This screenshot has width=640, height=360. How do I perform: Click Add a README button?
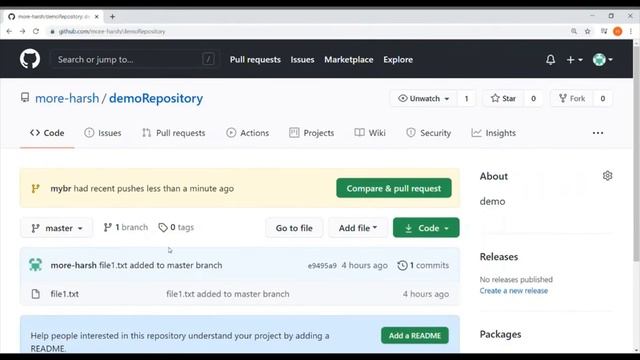415,336
